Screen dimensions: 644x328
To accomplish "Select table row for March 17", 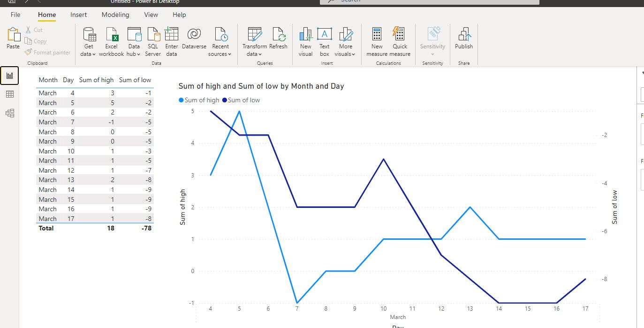I will tap(95, 219).
